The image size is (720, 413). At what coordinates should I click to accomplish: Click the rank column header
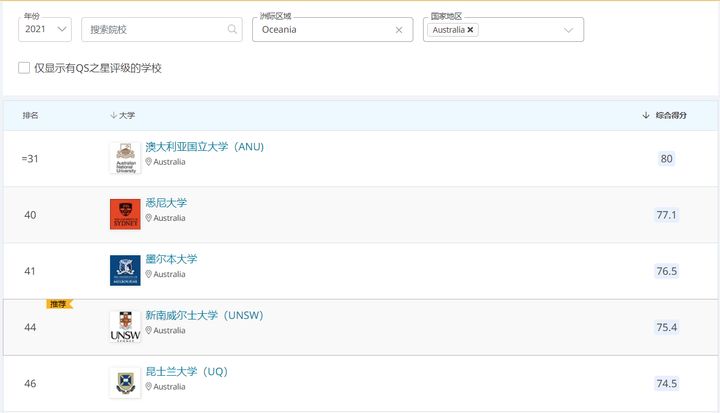click(30, 115)
